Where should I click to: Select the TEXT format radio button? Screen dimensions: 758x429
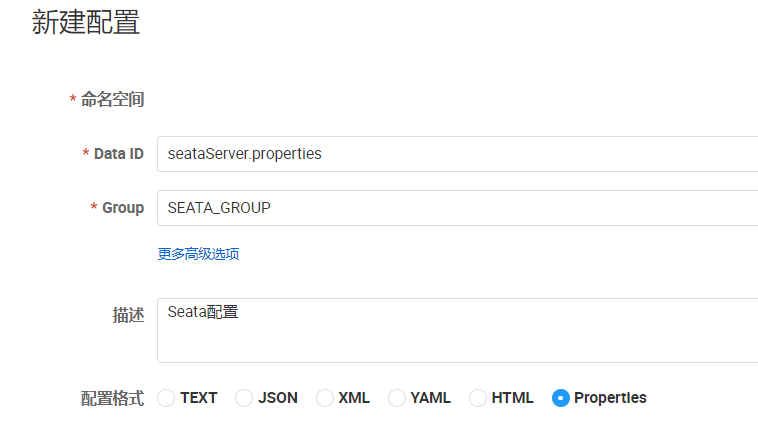tap(167, 398)
